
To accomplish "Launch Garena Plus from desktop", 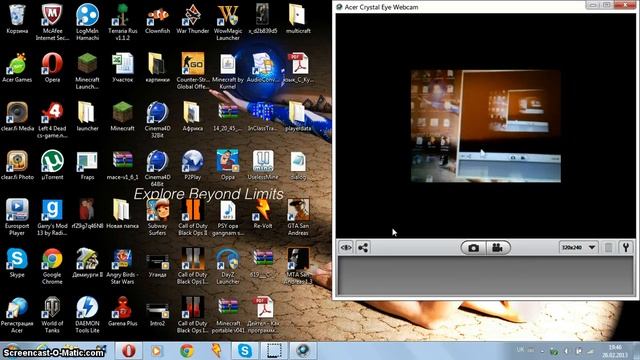I will pos(122,311).
